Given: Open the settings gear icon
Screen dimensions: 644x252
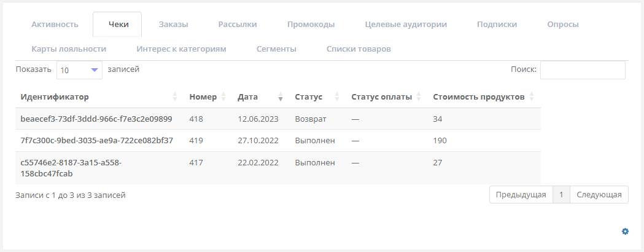Looking at the screenshot, I should coord(625,232).
